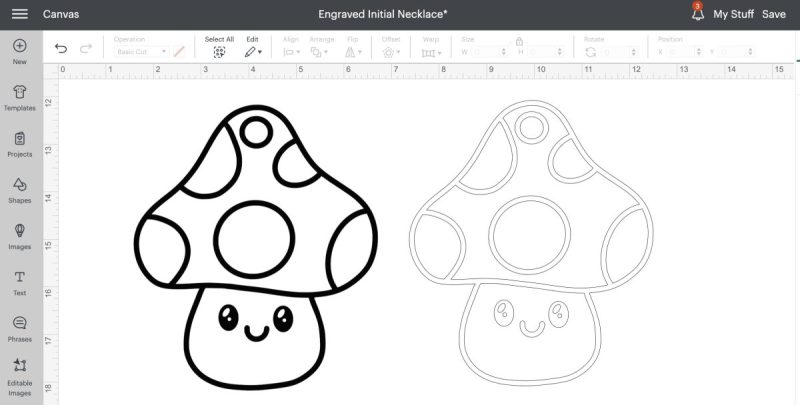800x405 pixels.
Task: Toggle the size aspect ratio lock
Action: [x=519, y=41]
